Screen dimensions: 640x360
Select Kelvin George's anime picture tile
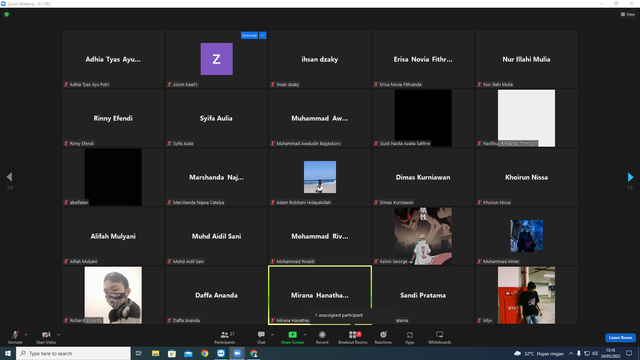423,236
